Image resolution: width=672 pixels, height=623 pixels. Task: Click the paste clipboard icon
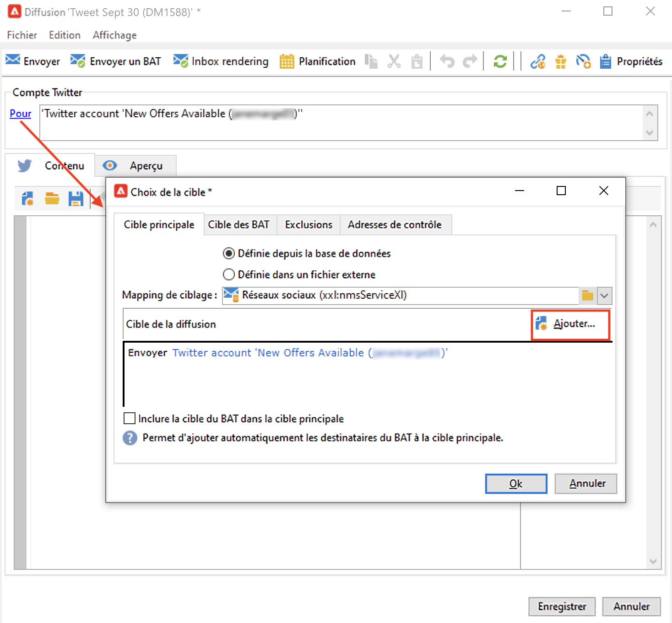(x=417, y=61)
